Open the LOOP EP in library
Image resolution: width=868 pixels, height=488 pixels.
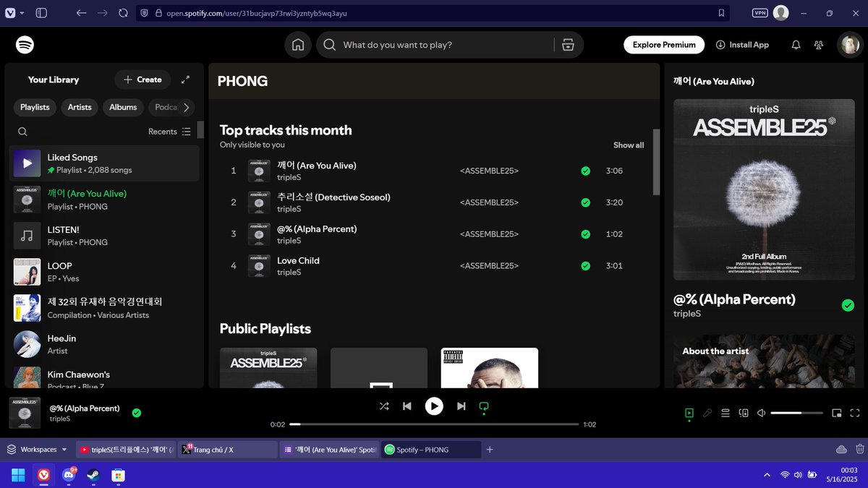104,272
